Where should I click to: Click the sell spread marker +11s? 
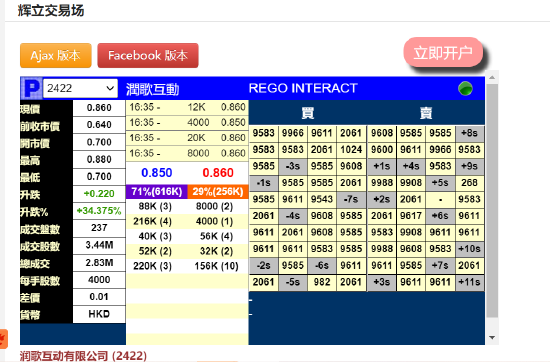click(469, 282)
